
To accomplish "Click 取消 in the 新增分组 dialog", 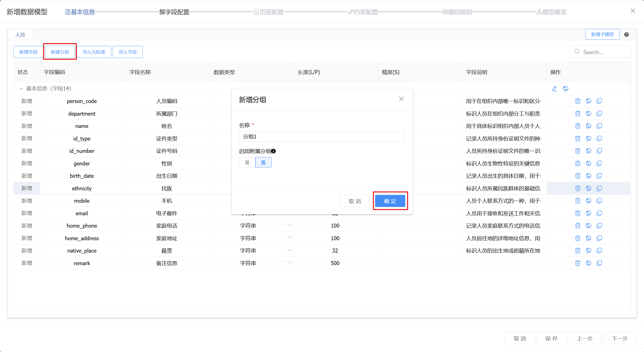I will (x=355, y=201).
